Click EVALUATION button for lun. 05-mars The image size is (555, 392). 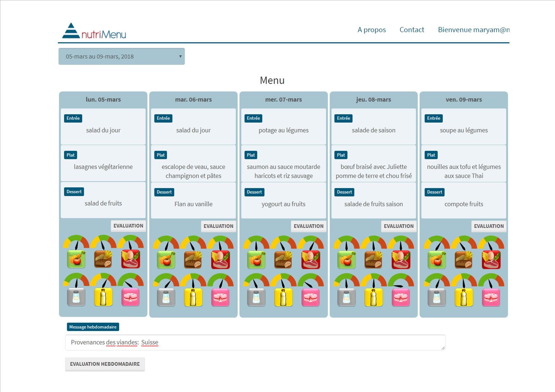[x=128, y=226]
